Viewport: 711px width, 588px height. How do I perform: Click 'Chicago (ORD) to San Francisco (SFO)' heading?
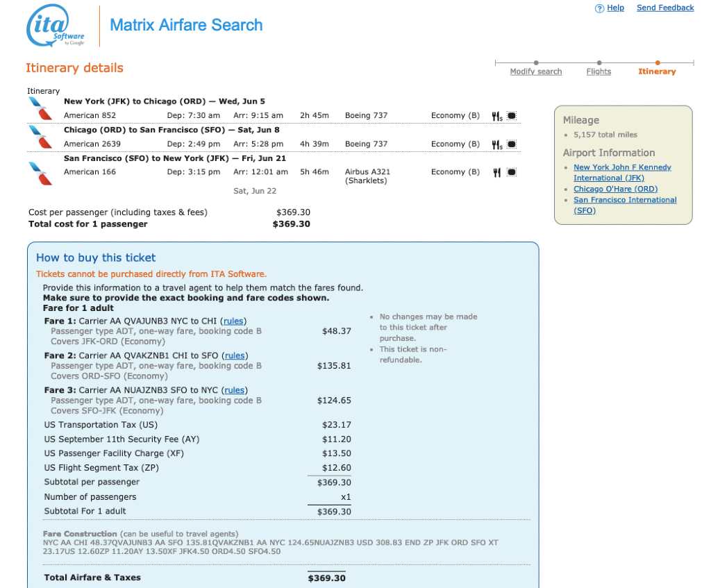(172, 130)
